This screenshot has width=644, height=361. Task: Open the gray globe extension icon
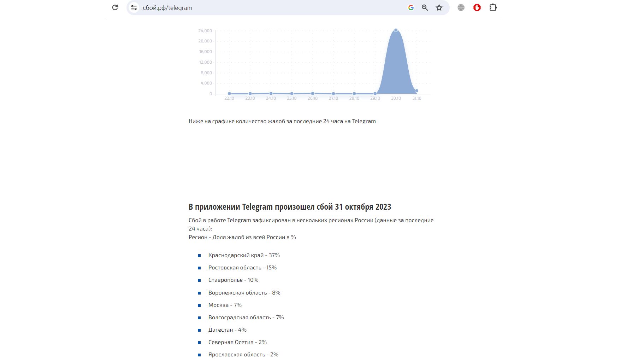coord(461,7)
